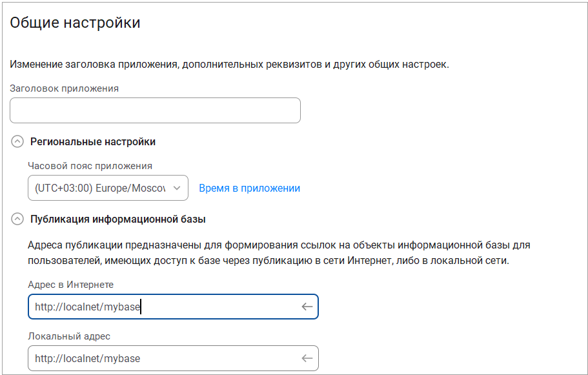Screen dimensions: 588x375
Task: Click the Адрес в Интернете label
Action: (70, 285)
